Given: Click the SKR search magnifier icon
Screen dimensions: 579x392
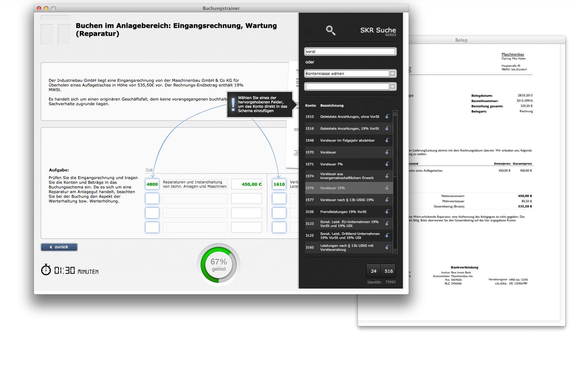Looking at the screenshot, I should coord(330,30).
